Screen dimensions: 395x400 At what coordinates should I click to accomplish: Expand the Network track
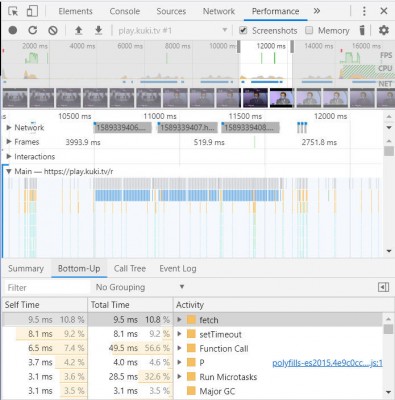tap(9, 127)
